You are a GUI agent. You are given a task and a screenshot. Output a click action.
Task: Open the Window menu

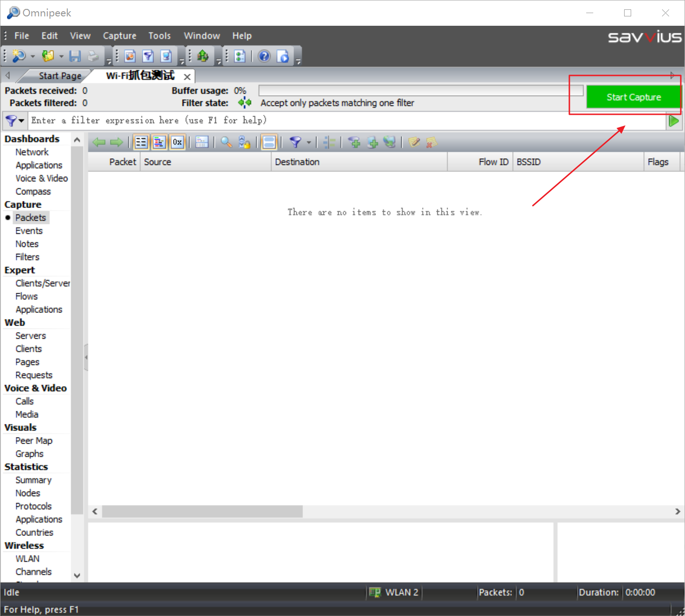point(202,36)
